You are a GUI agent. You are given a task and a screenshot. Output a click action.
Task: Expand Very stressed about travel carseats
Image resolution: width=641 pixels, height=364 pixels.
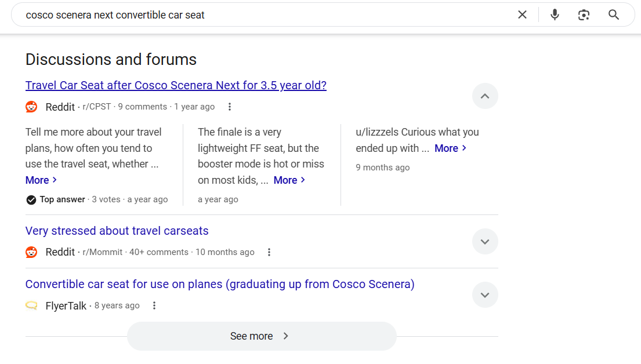click(x=485, y=242)
